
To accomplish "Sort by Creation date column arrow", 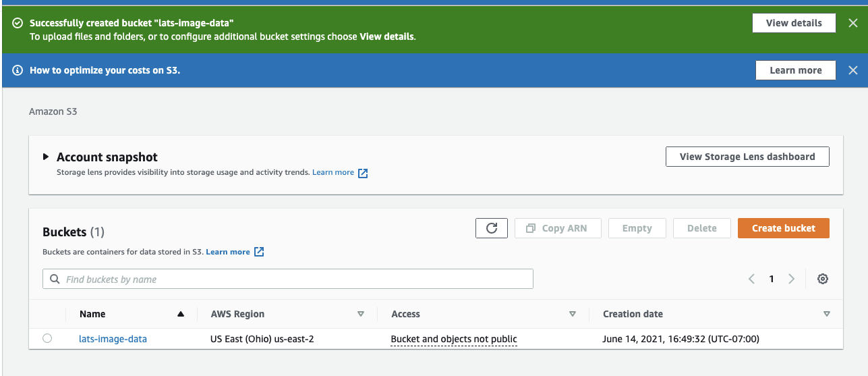I will pyautogui.click(x=827, y=314).
